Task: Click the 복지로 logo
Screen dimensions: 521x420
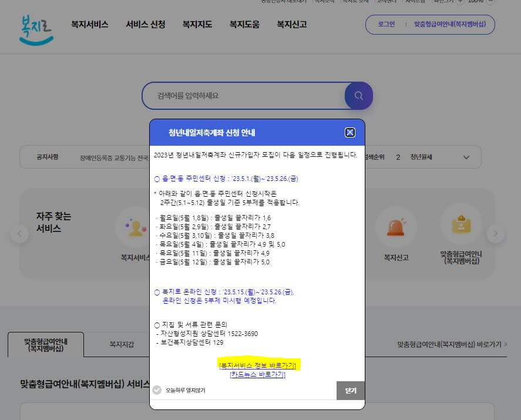Action: coord(36,30)
